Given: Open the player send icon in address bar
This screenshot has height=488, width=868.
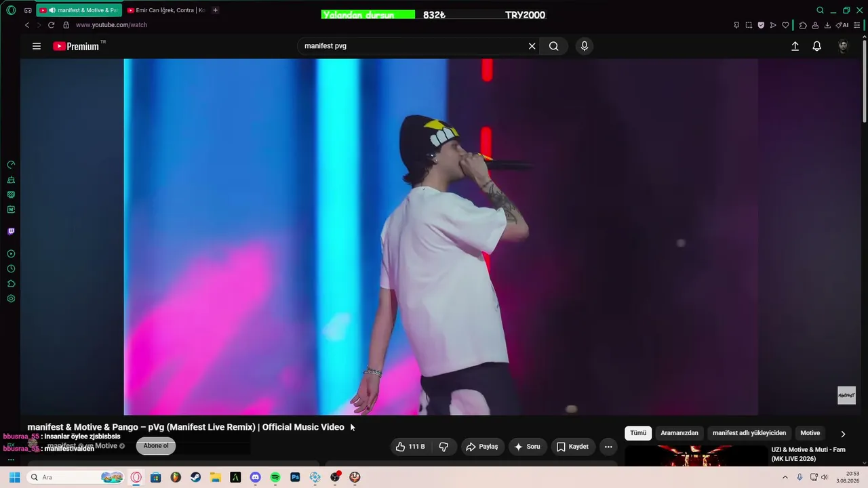Looking at the screenshot, I should click(x=773, y=25).
